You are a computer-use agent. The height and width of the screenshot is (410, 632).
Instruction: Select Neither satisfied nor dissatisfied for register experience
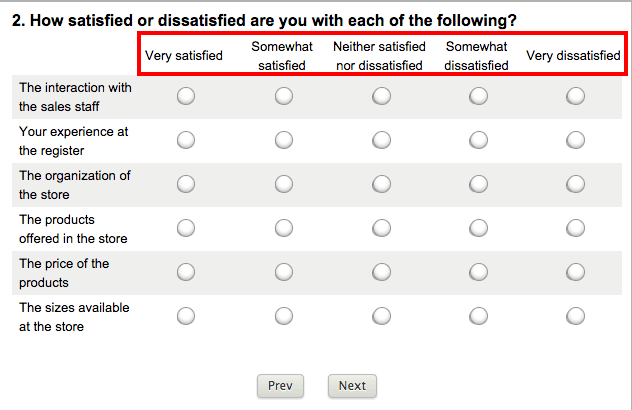pyautogui.click(x=381, y=140)
